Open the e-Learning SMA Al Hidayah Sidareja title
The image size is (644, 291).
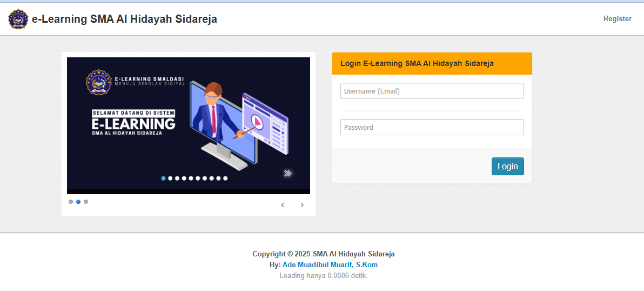[x=124, y=19]
